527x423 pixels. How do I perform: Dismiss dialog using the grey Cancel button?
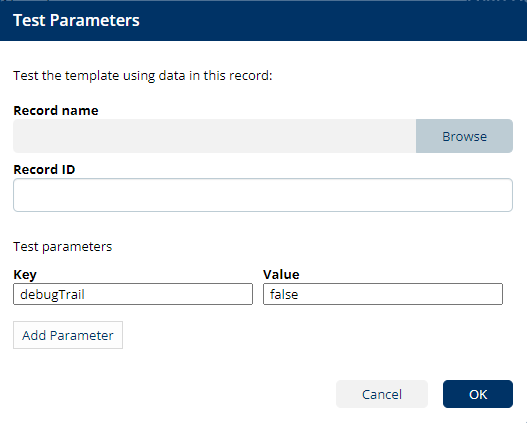click(x=382, y=394)
